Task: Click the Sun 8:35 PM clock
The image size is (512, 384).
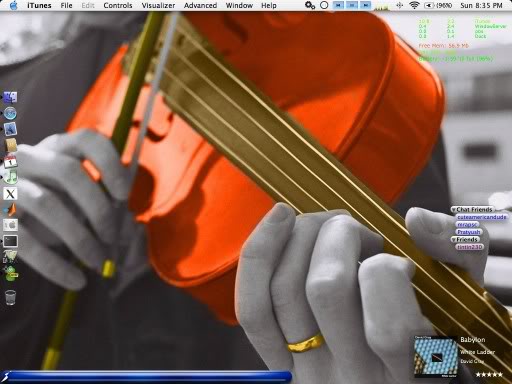Action: pos(481,5)
